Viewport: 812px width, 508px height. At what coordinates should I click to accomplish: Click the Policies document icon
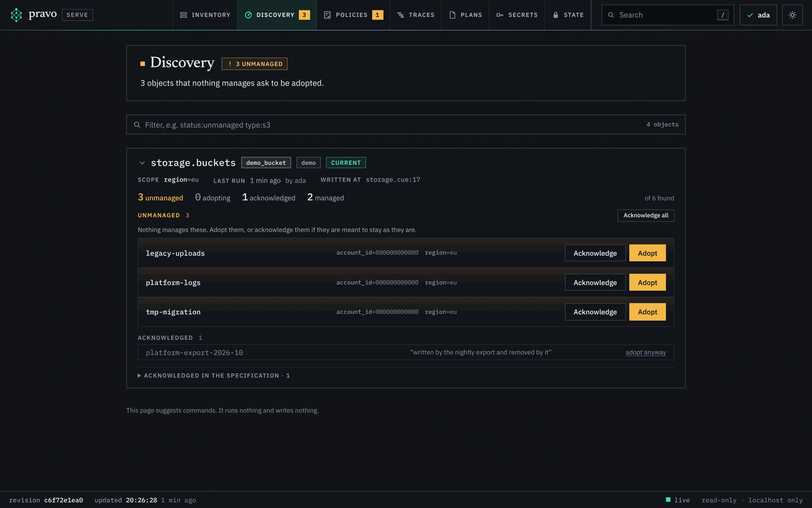point(327,15)
